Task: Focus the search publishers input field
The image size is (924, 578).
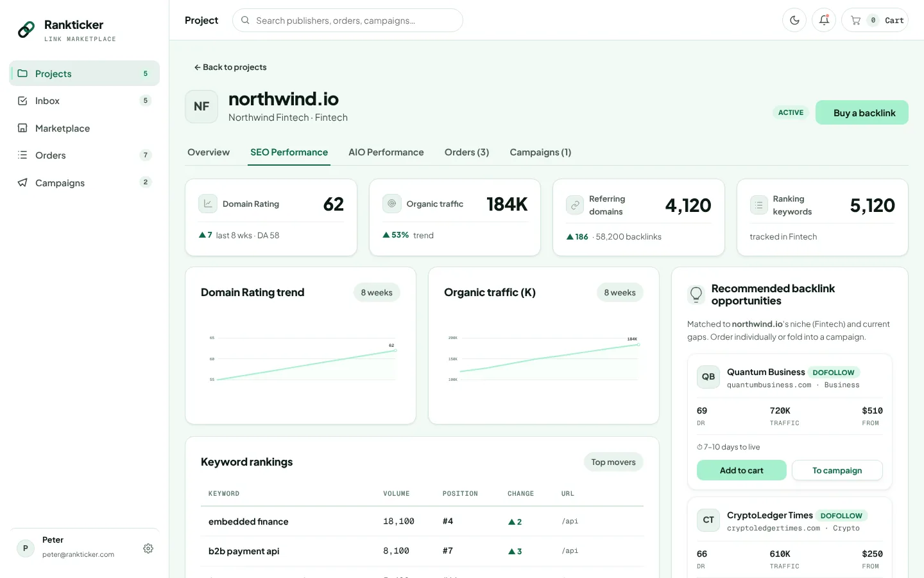Action: 348,21
